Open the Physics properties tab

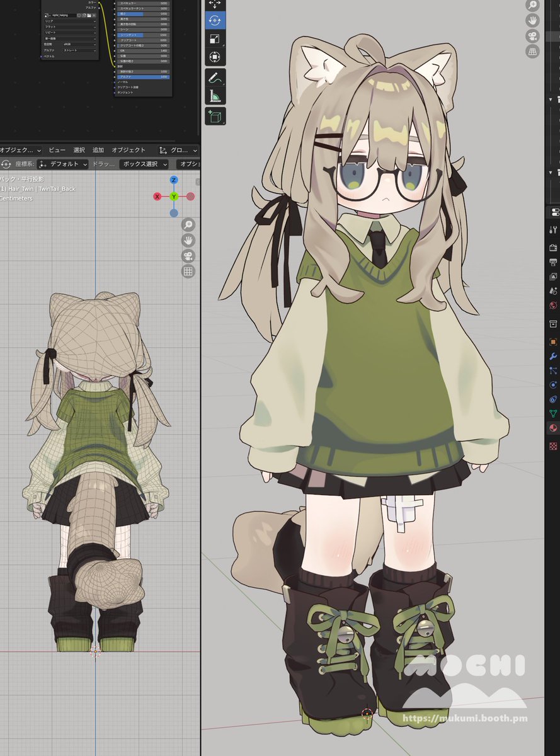coord(554,385)
